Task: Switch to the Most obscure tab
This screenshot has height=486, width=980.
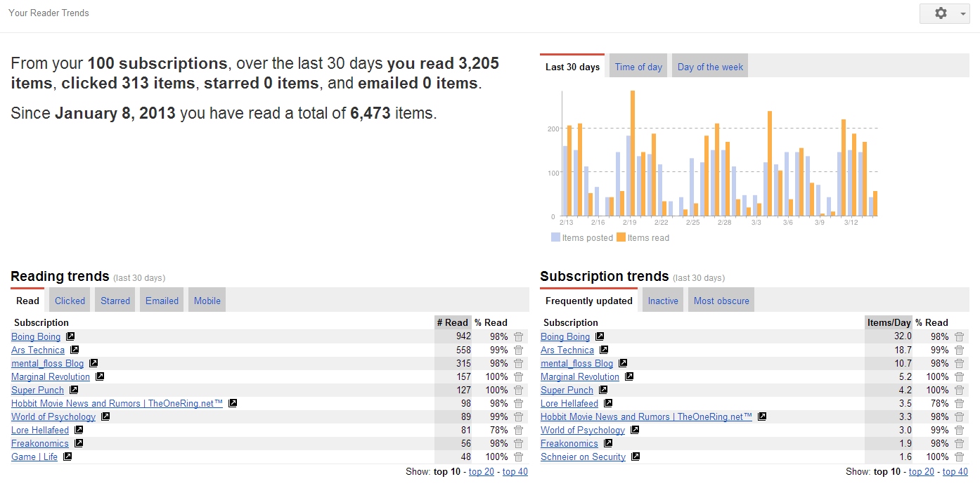Action: (721, 301)
